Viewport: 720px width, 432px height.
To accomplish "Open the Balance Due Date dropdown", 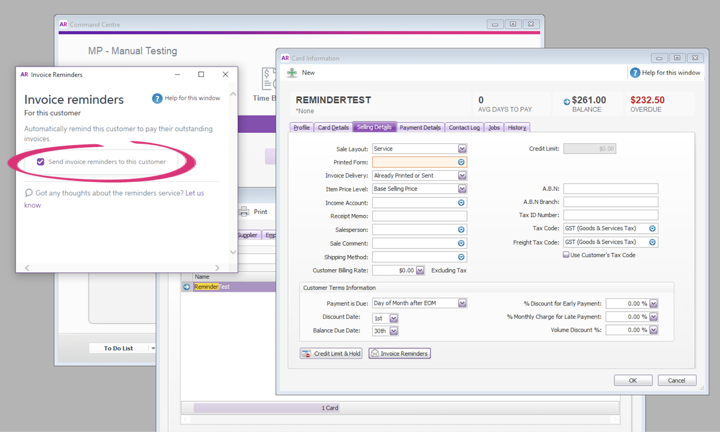I will pos(393,331).
